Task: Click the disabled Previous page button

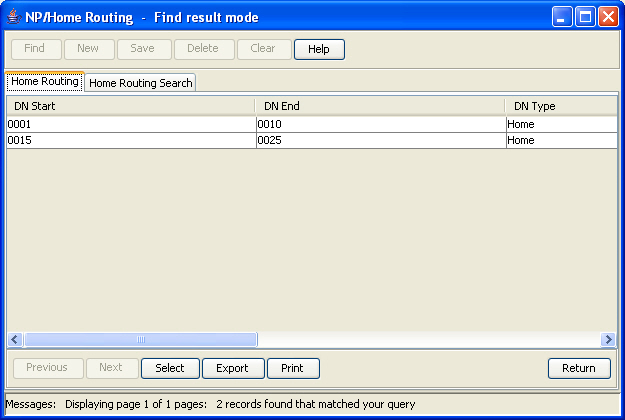Action: coord(48,368)
